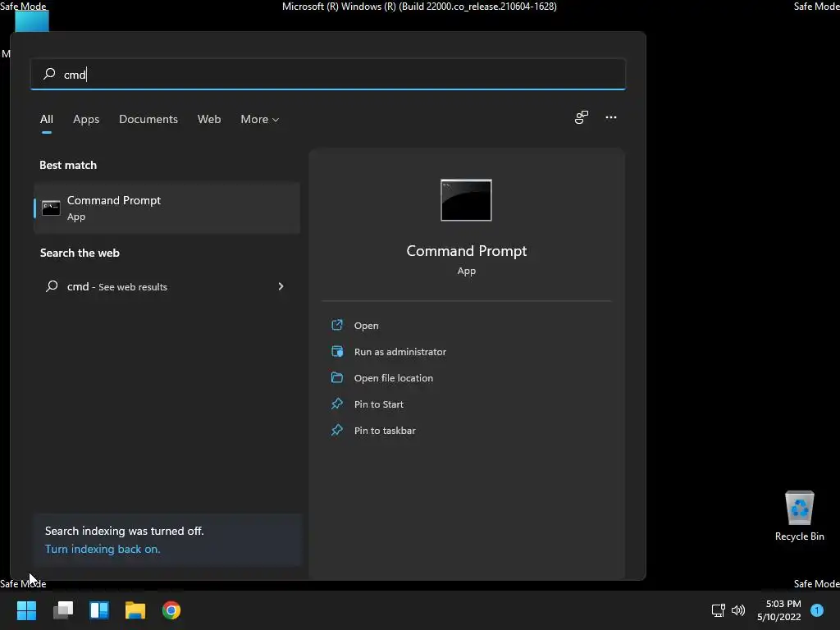Click the network status tray icon
The image size is (840, 630).
tap(718, 610)
